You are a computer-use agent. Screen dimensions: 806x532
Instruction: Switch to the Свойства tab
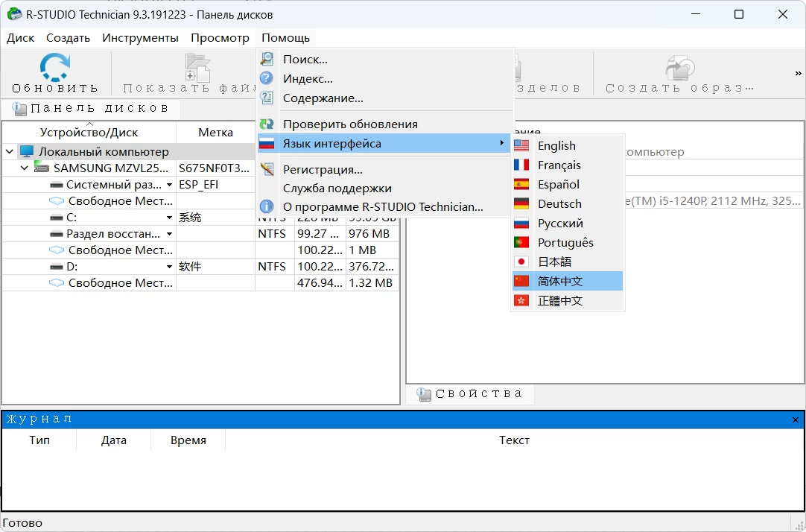click(x=470, y=394)
